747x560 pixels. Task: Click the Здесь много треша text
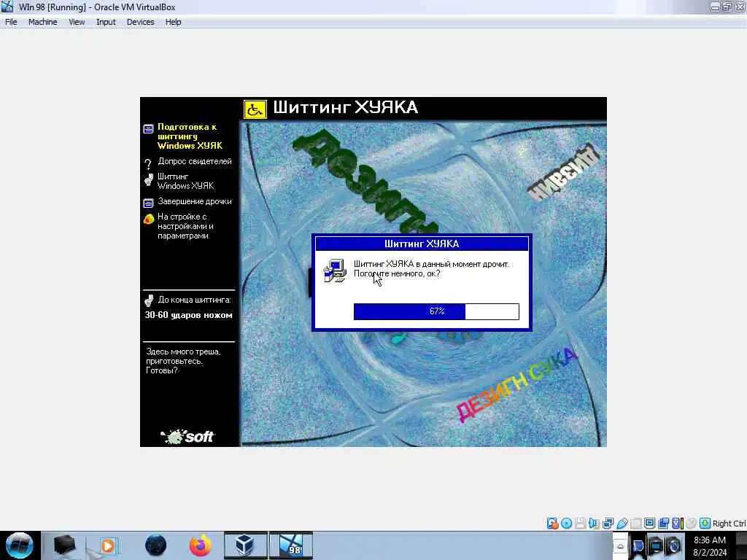(x=183, y=361)
